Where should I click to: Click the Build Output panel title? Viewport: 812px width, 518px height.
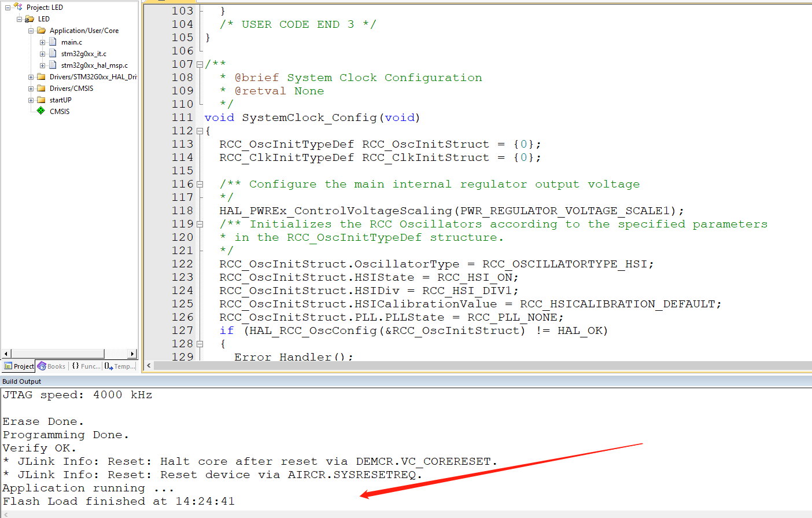tap(22, 381)
